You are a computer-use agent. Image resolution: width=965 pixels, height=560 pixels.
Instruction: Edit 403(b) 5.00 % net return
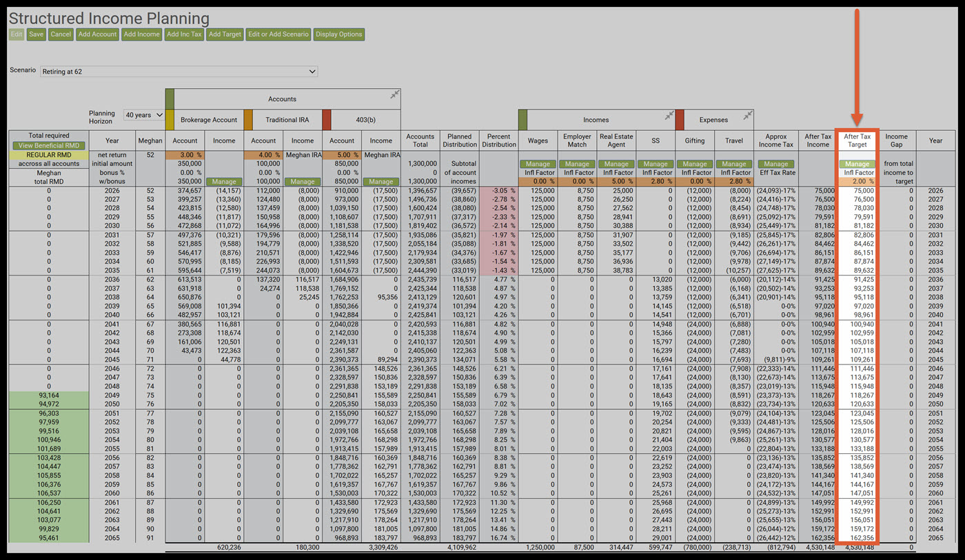pos(342,155)
